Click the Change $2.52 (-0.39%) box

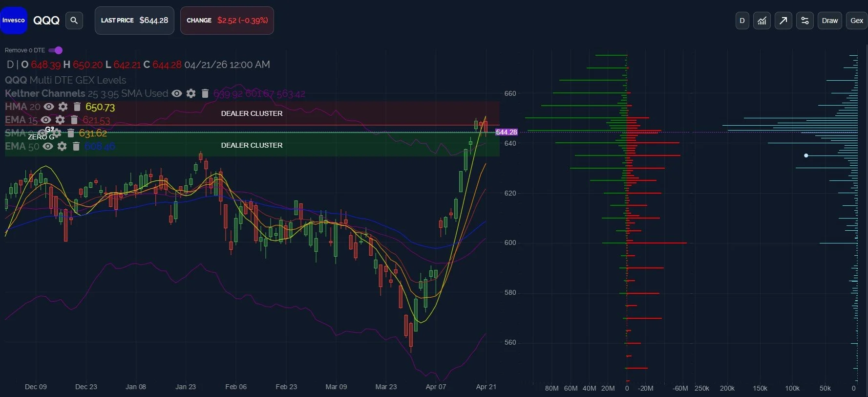tap(227, 21)
